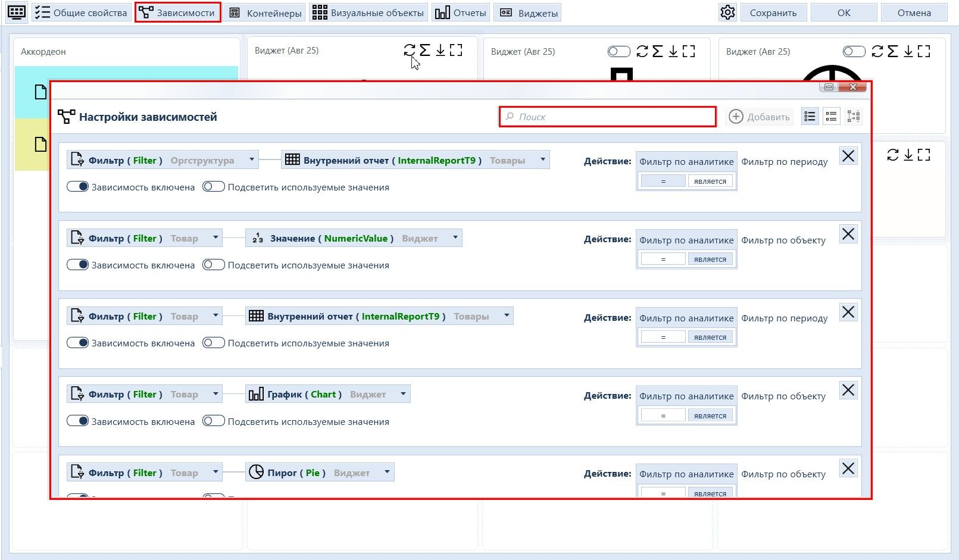The image size is (959, 560).
Task: Open the Фильтр Товар dropdown in the Chart row
Action: pyautogui.click(x=145, y=394)
